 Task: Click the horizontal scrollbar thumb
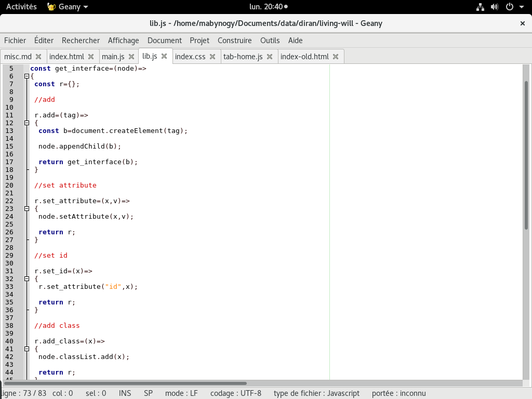126,383
